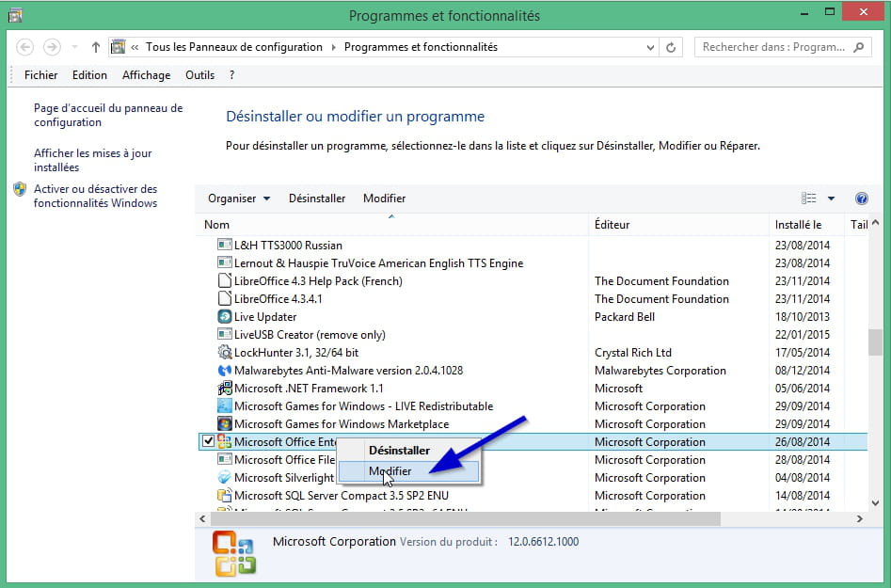Expand the view options dropdown arrow
Image resolution: width=891 pixels, height=588 pixels.
pyautogui.click(x=831, y=199)
